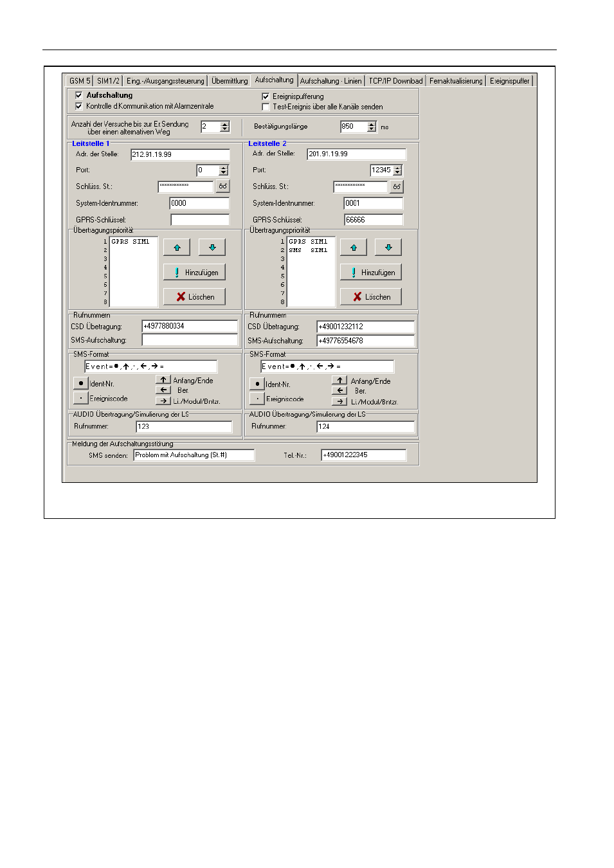This screenshot has width=614, height=868.
Task: Insert Ereigniscode symbol in Leitstelle 2 SMS format
Action: click(257, 399)
